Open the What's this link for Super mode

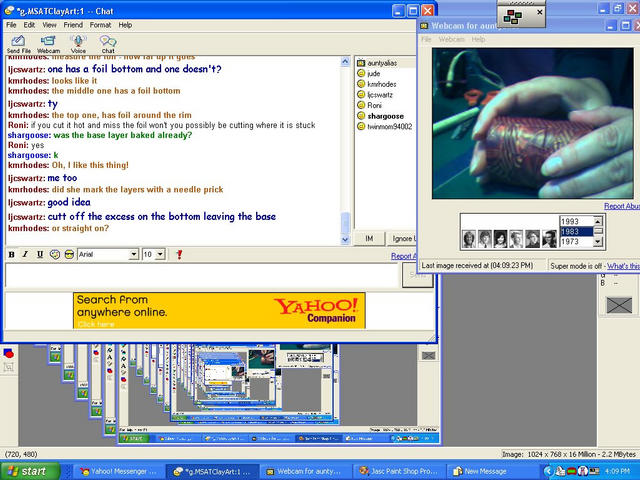coord(623,266)
